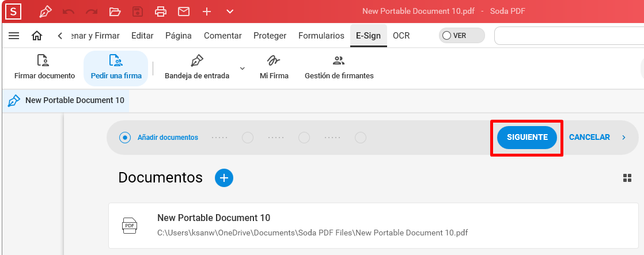Redo the last action
The width and height of the screenshot is (644, 255).
pyautogui.click(x=92, y=12)
